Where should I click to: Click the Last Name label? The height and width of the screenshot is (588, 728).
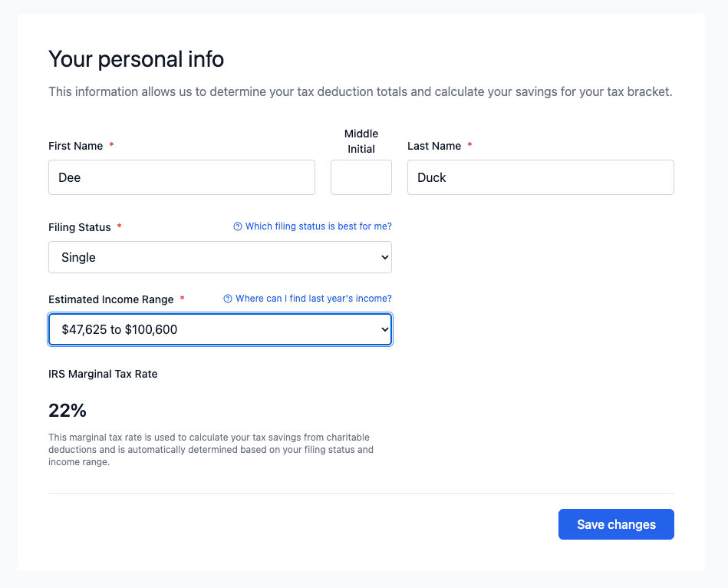point(434,146)
